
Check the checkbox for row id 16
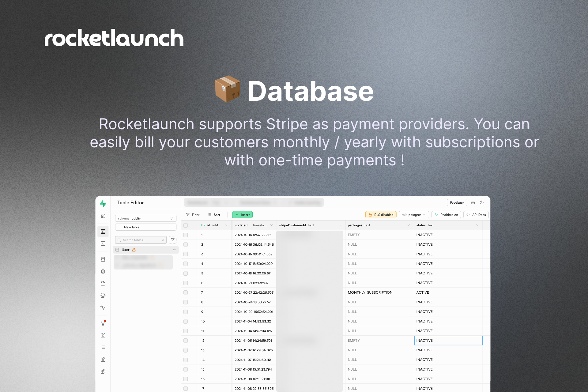186,379
